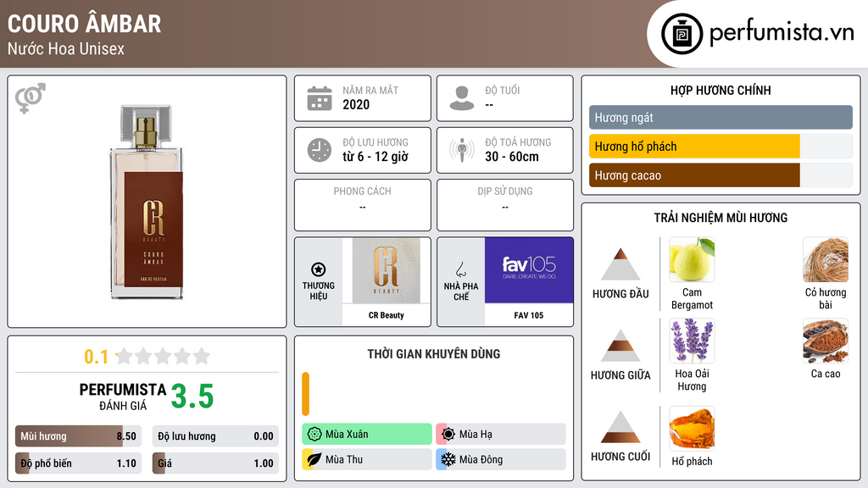Click the Hương hổ phách accord bar
This screenshot has height=488, width=868.
[721, 147]
